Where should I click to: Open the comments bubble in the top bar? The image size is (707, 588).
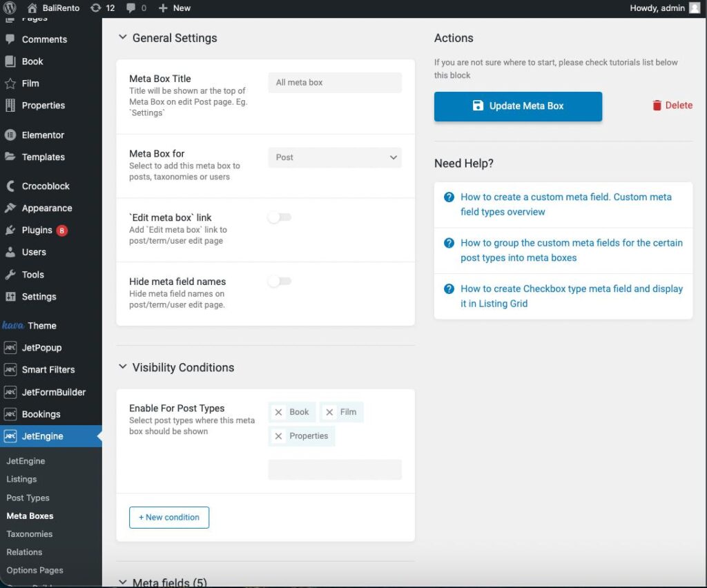130,8
